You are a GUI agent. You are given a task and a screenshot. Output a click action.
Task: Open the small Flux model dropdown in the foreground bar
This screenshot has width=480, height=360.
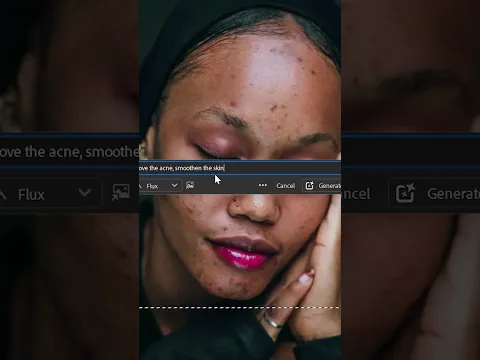(x=160, y=186)
